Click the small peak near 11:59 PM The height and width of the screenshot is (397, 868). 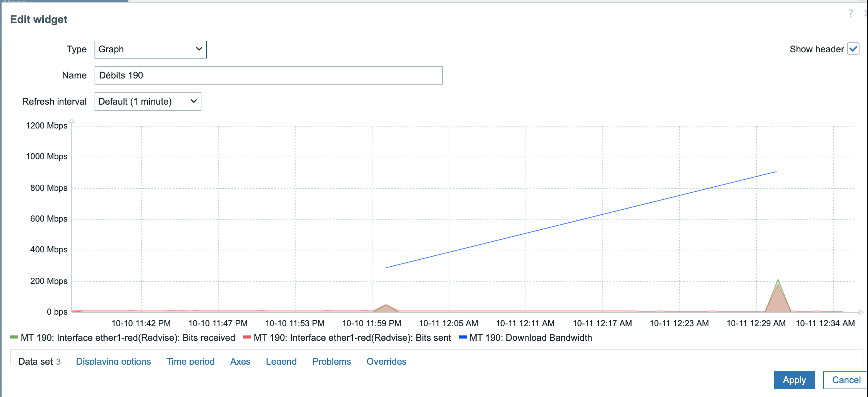click(386, 308)
